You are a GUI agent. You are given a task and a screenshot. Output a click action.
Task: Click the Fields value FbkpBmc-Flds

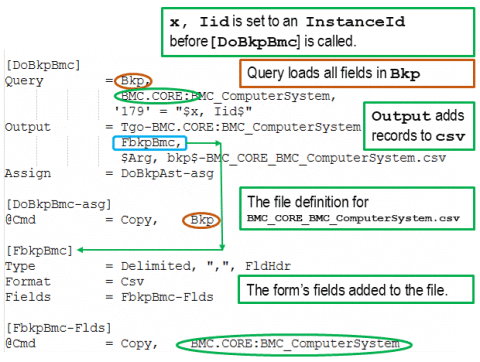(167, 297)
